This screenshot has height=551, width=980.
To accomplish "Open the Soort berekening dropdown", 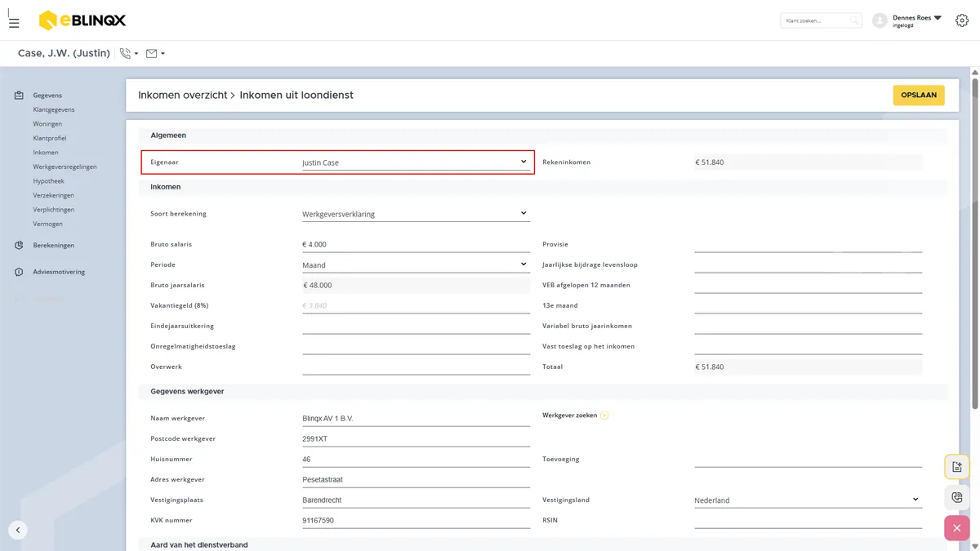I will [416, 214].
